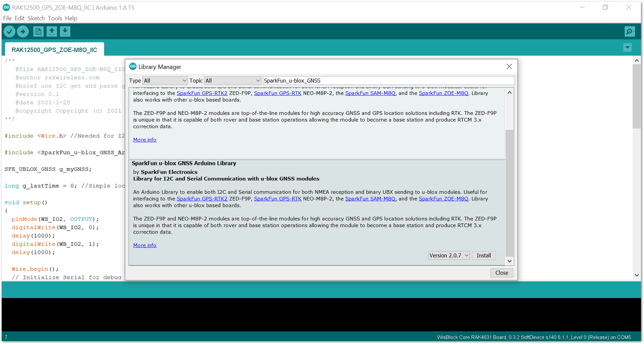Open SparkFun GPS-RTK2 link in lower entry
This screenshot has height=344, width=644.
(x=202, y=199)
